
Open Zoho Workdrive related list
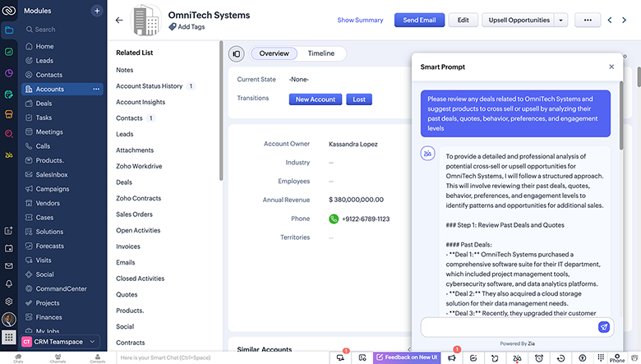139,166
